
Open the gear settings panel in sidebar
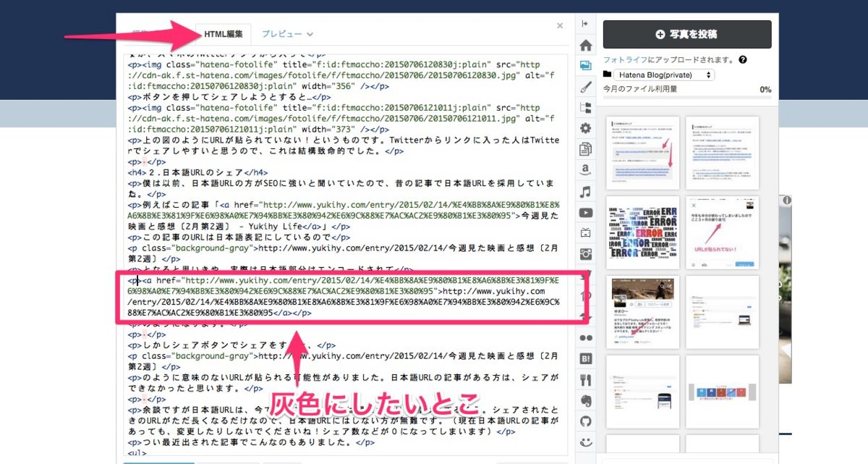[586, 129]
